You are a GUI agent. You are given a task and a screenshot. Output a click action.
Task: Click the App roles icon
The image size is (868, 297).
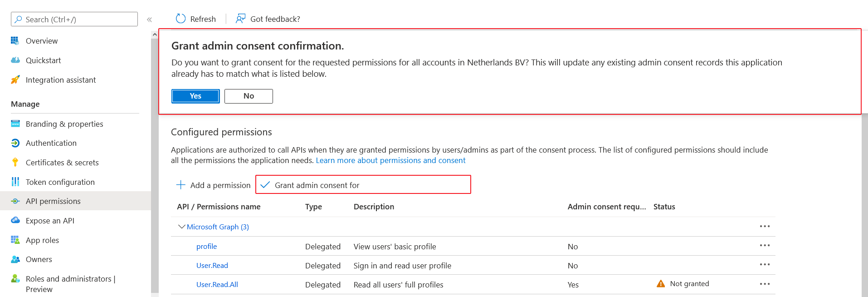pos(15,240)
